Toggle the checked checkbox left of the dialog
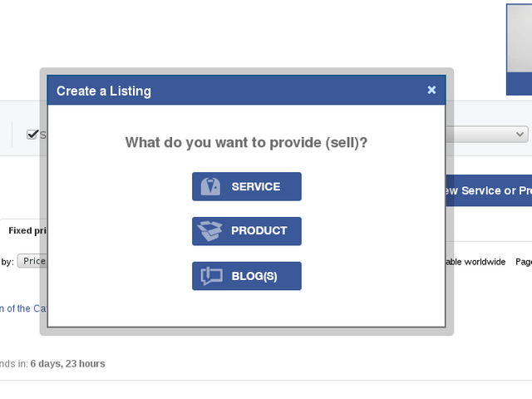This screenshot has width=532, height=399. coord(32,135)
